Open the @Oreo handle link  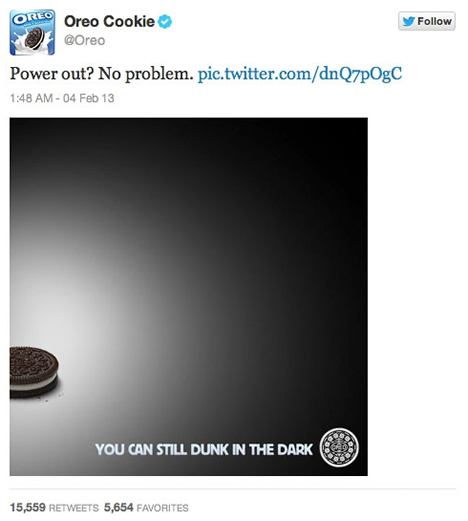pos(84,40)
